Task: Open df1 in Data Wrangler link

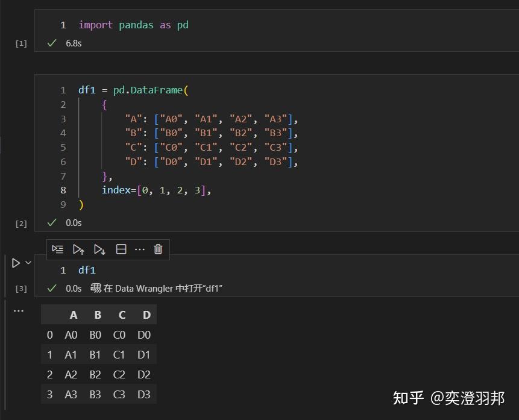Action: [163, 289]
